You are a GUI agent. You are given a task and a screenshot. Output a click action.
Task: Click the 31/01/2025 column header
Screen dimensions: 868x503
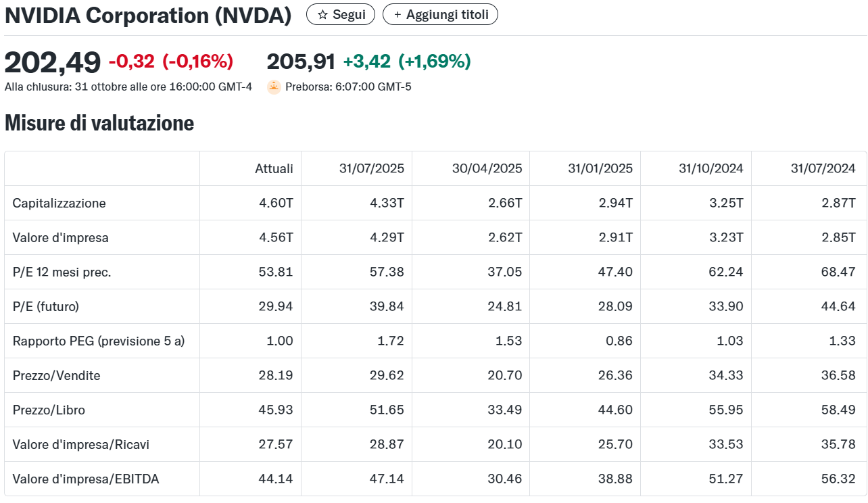pos(600,168)
